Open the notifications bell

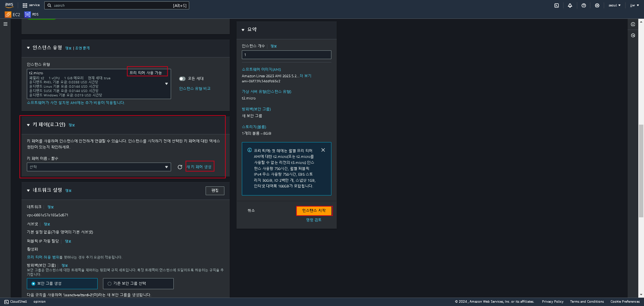570,5
